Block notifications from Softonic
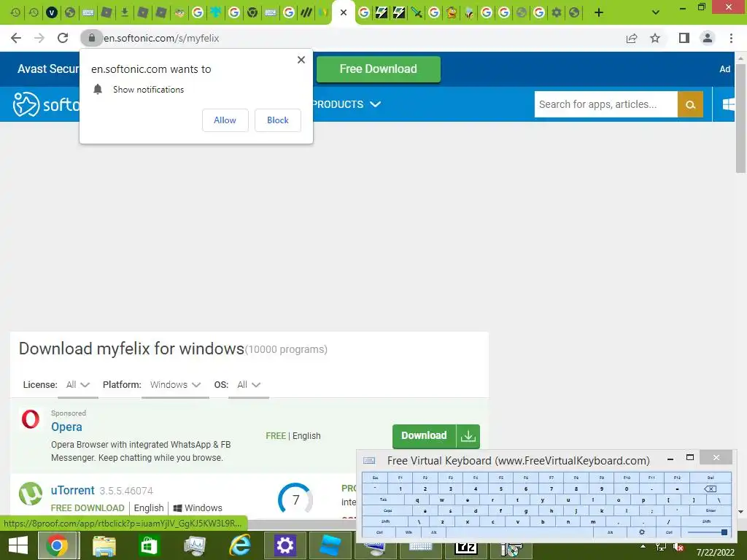 click(x=278, y=120)
